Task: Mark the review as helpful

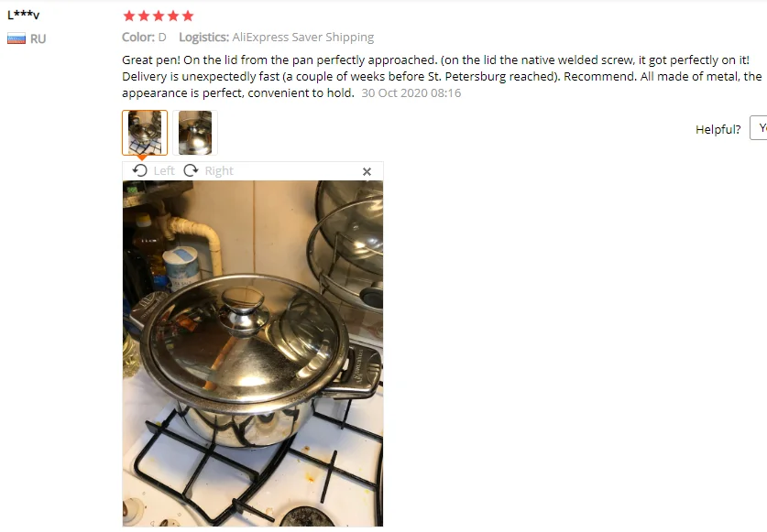Action: (759, 127)
